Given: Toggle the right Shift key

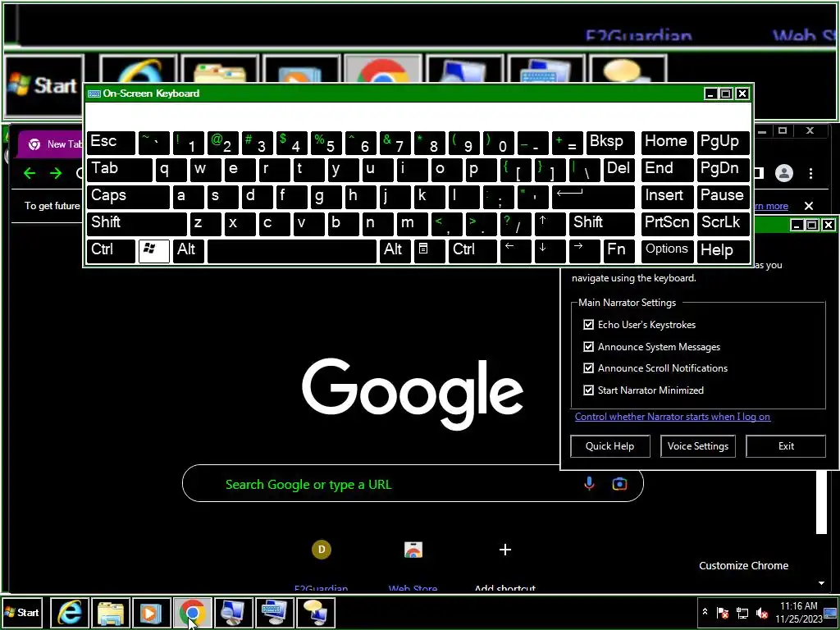Looking at the screenshot, I should point(601,224).
